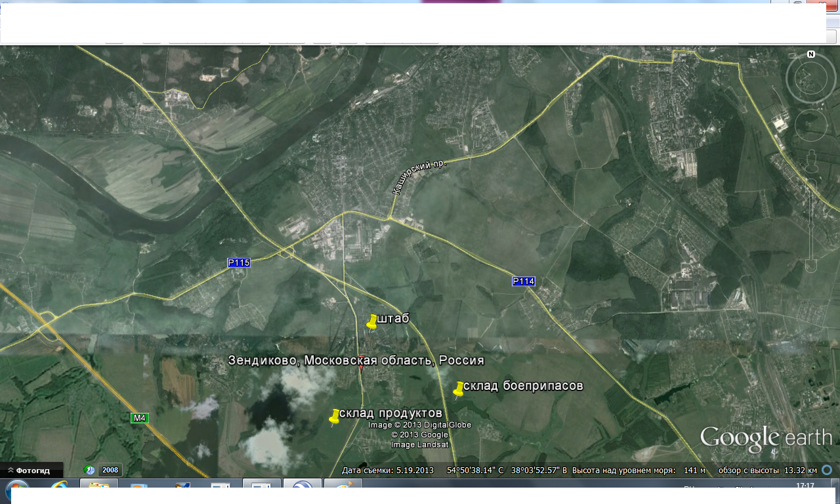Image resolution: width=840 pixels, height=504 pixels.
Task: Click the Look joystick ring control
Action: pyautogui.click(x=810, y=78)
